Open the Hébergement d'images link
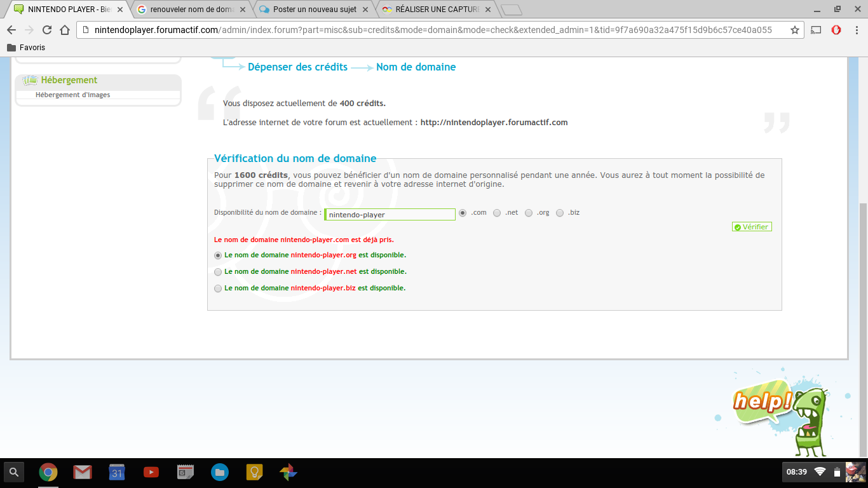This screenshot has height=488, width=868. pyautogui.click(x=72, y=95)
